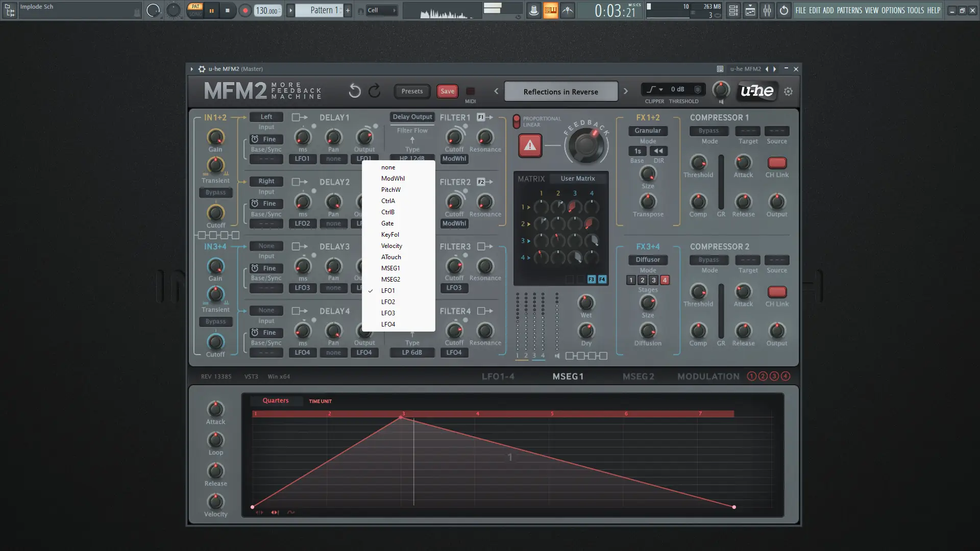This screenshot has width=980, height=551.
Task: Open MFM2 settings gear icon
Action: pyautogui.click(x=788, y=92)
